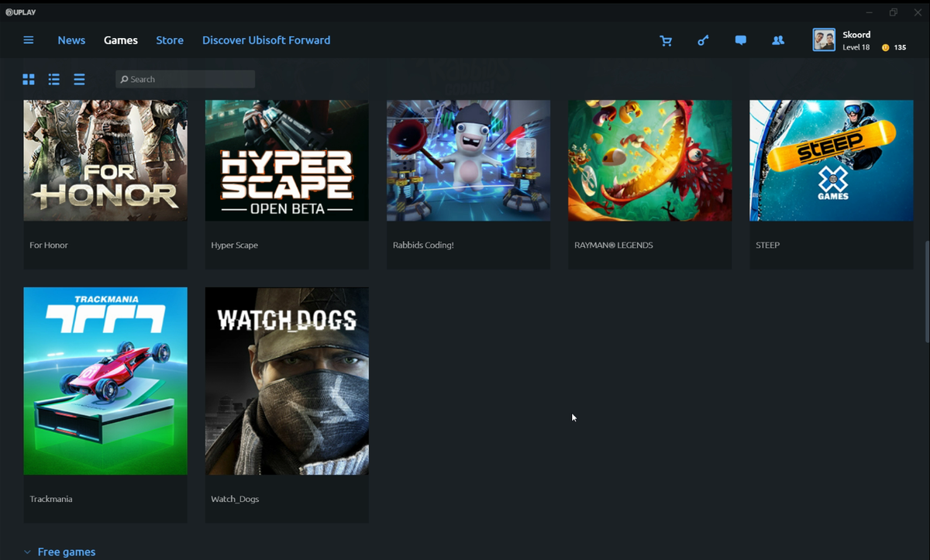Click the Uplay logo
Screen dimensions: 930x560
coord(21,12)
